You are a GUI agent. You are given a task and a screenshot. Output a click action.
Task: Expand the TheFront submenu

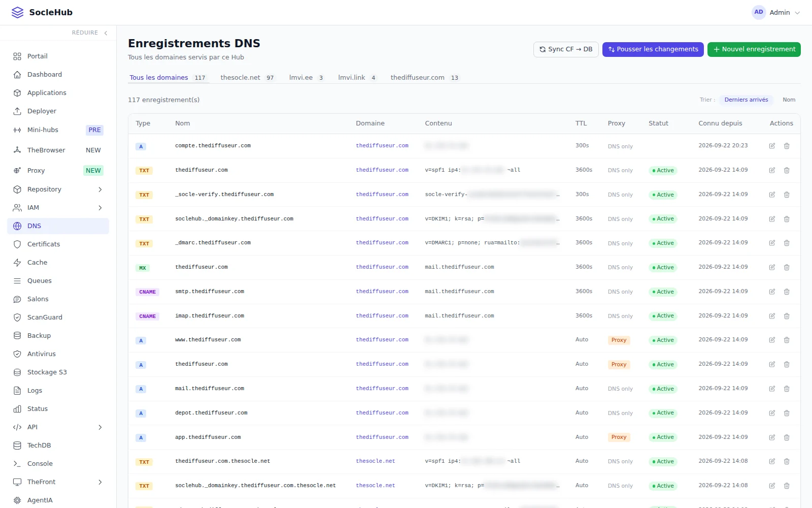[x=100, y=482]
